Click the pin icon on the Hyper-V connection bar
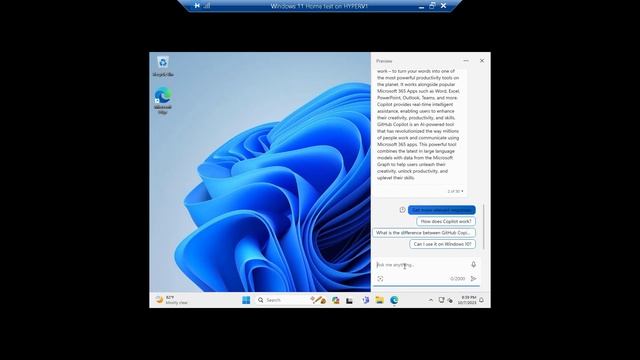Viewport: 640px width, 360px height. pyautogui.click(x=197, y=6)
